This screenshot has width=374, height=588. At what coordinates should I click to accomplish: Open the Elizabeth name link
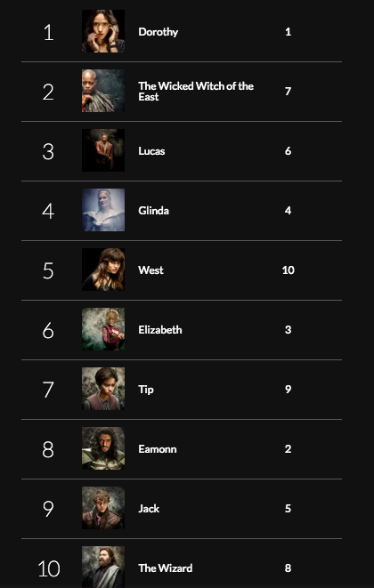click(x=160, y=330)
